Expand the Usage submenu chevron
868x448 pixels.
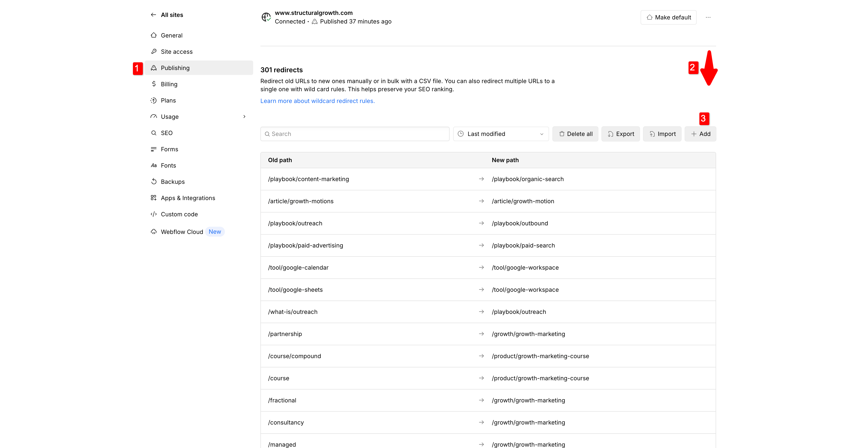pyautogui.click(x=244, y=117)
